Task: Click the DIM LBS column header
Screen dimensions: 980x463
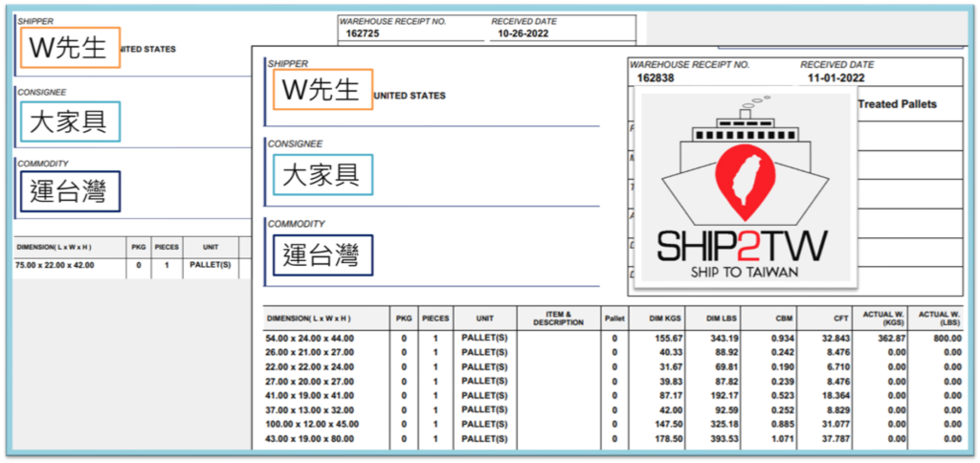Action: tap(722, 318)
